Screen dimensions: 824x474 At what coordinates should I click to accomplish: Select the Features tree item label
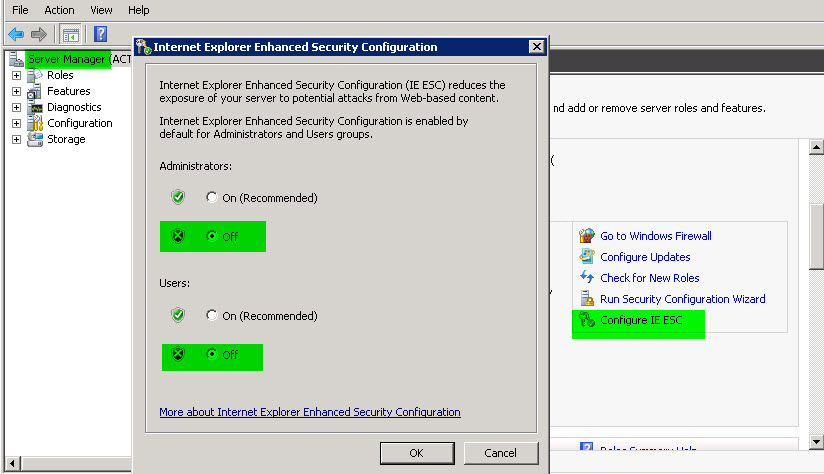point(69,91)
